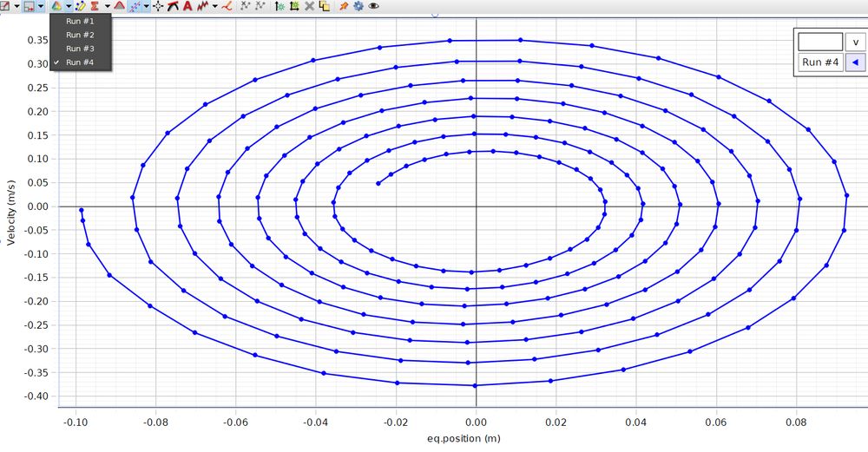Click the eq.position (m) axis label
The width and height of the screenshot is (868, 452).
tap(464, 438)
